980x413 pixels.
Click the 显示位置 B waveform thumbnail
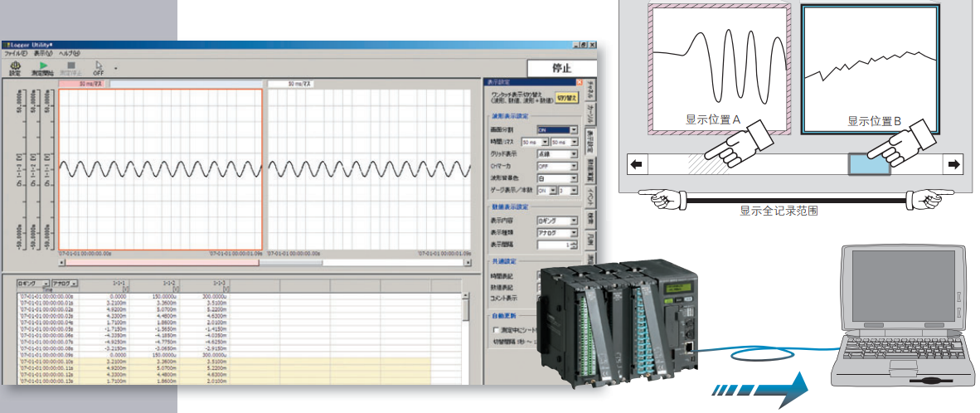pyautogui.click(x=871, y=69)
